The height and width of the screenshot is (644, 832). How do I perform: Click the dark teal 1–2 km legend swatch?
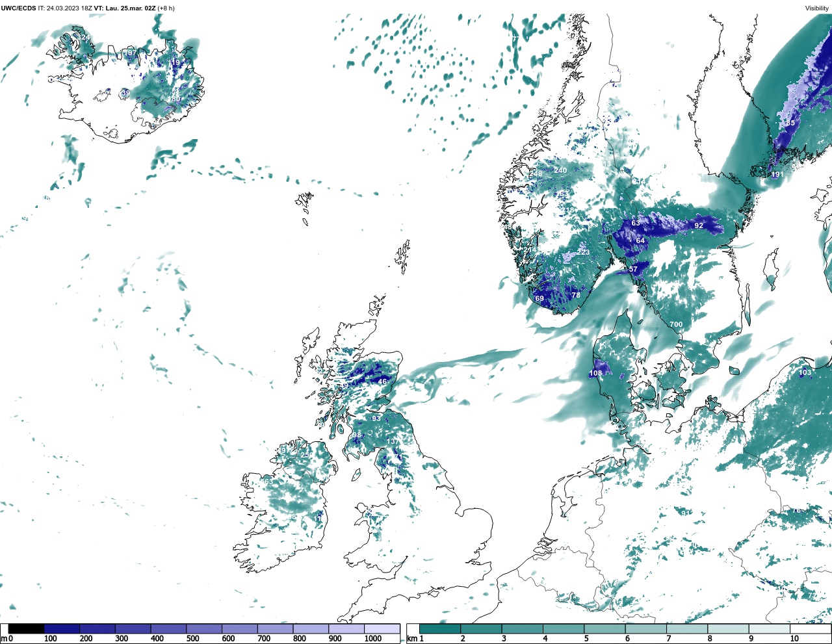click(440, 628)
